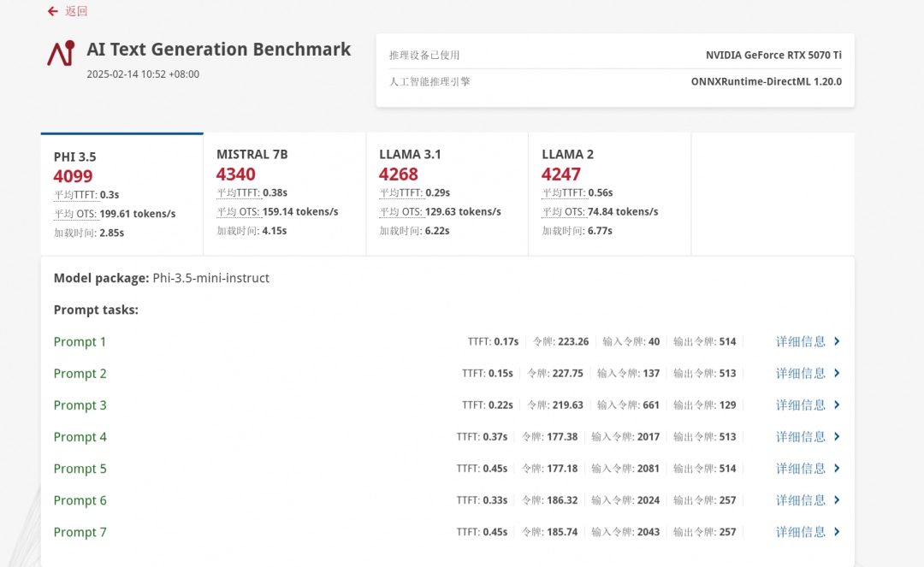Click the chevron arrow on Prompt 6 row
The height and width of the screenshot is (567, 924).
pyautogui.click(x=837, y=500)
